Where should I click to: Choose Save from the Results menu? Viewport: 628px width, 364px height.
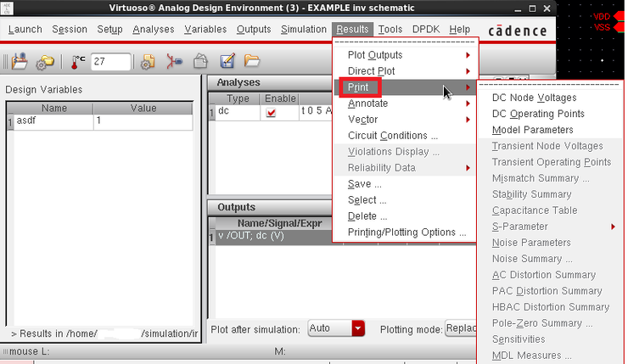(x=364, y=184)
